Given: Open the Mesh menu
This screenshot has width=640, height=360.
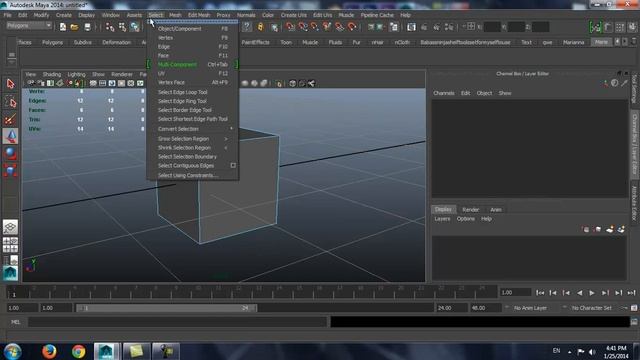Looking at the screenshot, I should pos(175,15).
